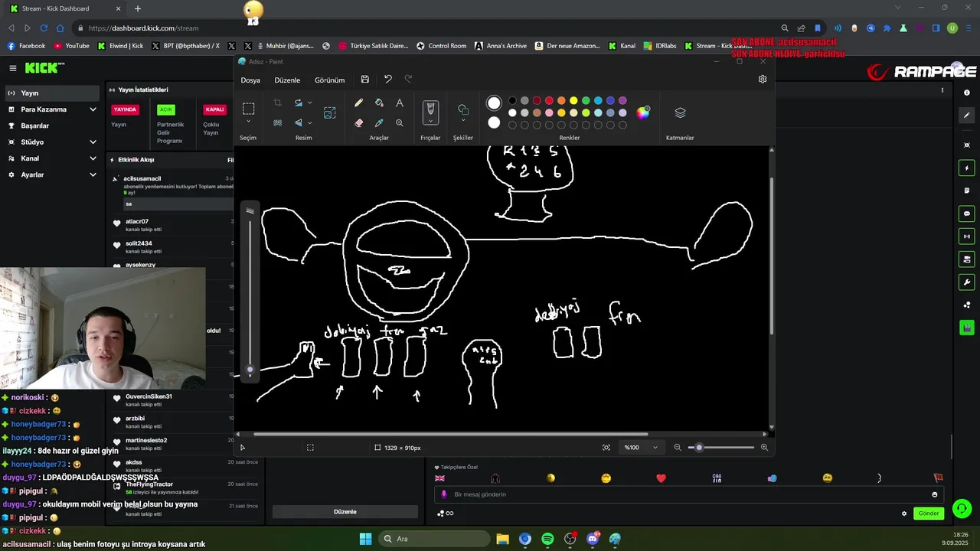The image size is (980, 551).
Task: Click the Paint zoom slider handle
Action: pyautogui.click(x=698, y=448)
